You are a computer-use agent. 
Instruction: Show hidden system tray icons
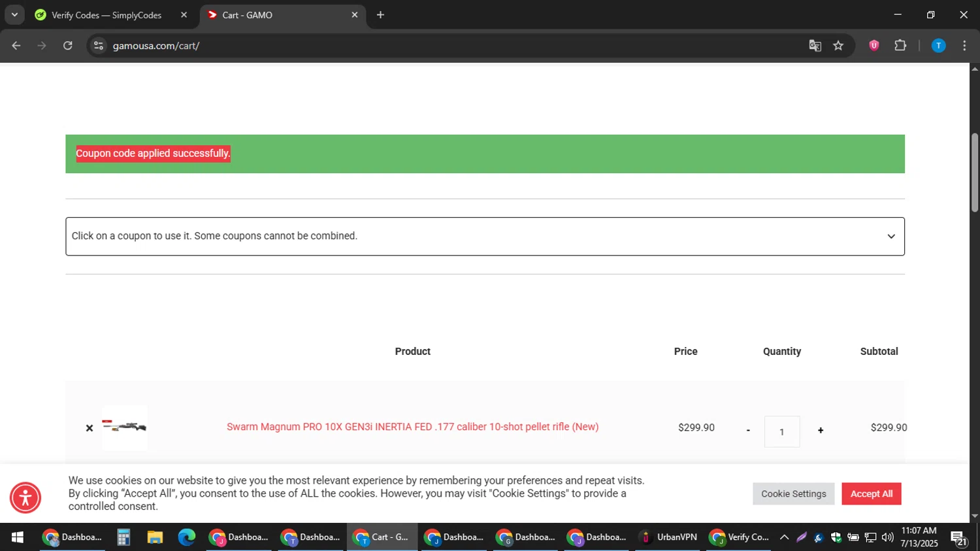(x=784, y=537)
